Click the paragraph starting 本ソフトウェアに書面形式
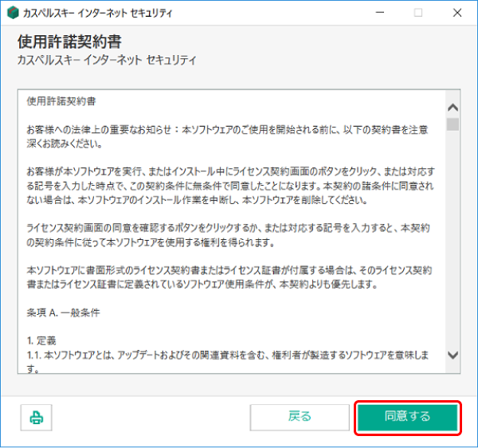The width and height of the screenshot is (478, 448). pos(229,277)
